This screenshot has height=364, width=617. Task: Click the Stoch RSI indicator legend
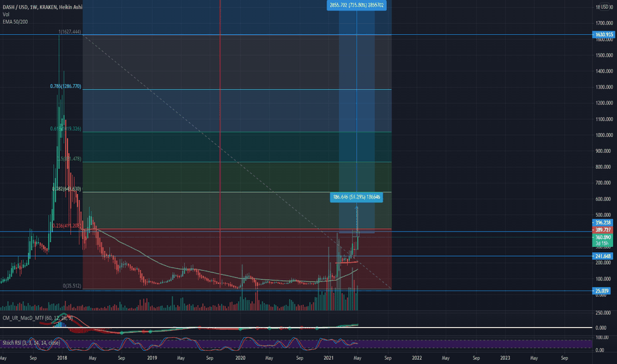(31, 343)
